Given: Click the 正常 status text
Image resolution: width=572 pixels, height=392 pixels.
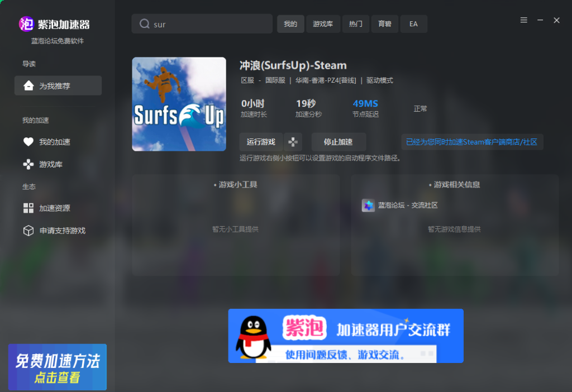Looking at the screenshot, I should point(420,109).
